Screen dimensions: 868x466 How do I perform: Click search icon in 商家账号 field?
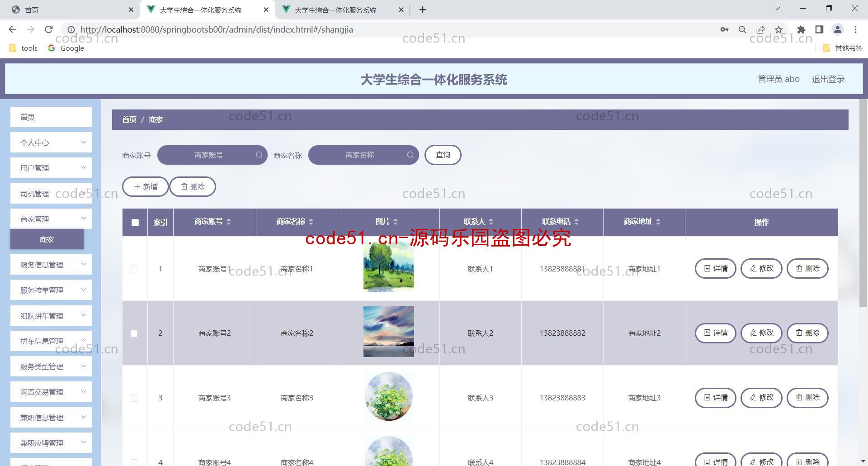(259, 155)
